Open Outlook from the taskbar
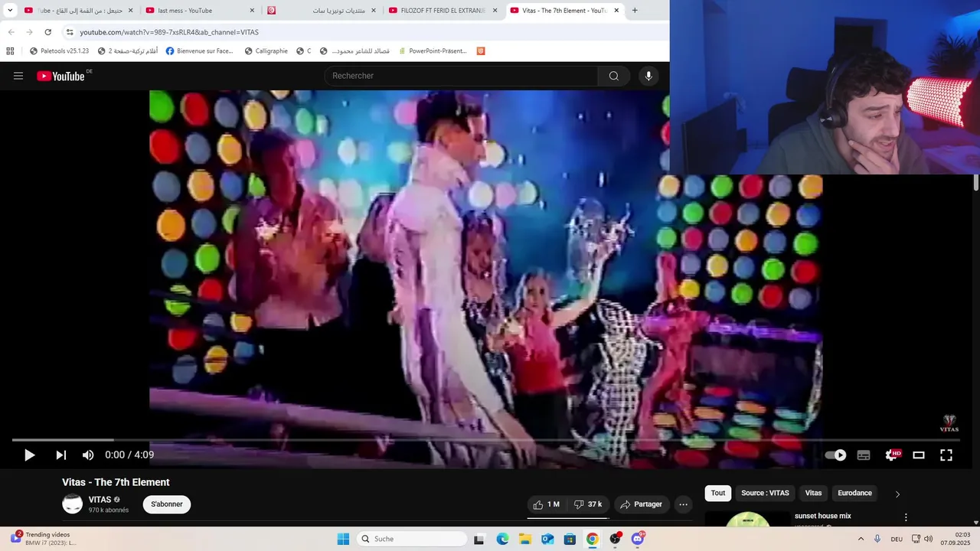The height and width of the screenshot is (551, 980). click(547, 539)
